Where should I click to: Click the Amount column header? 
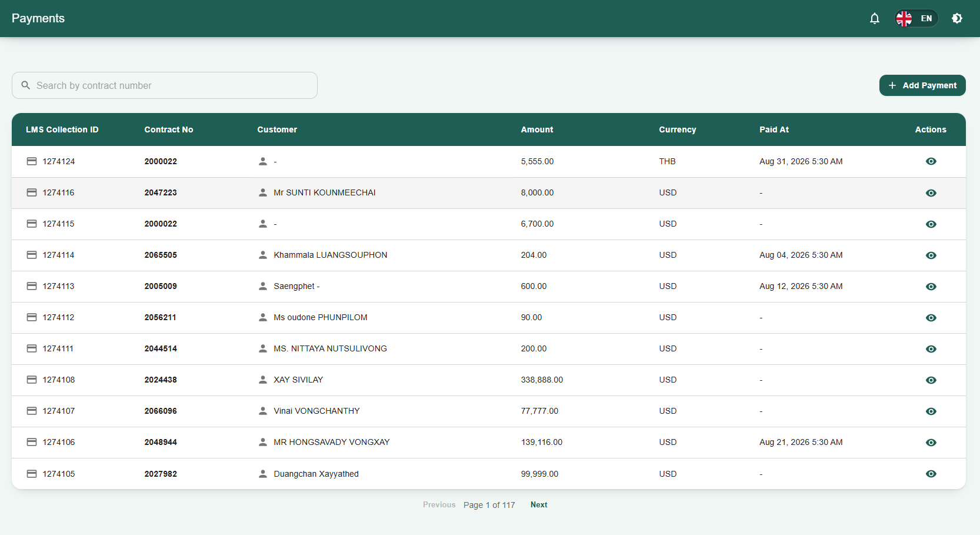tap(537, 129)
